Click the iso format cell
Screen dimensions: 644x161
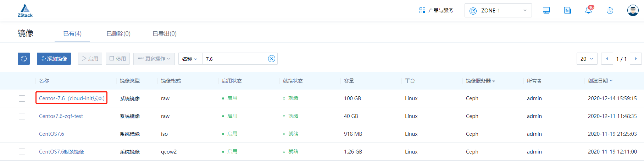pos(164,134)
